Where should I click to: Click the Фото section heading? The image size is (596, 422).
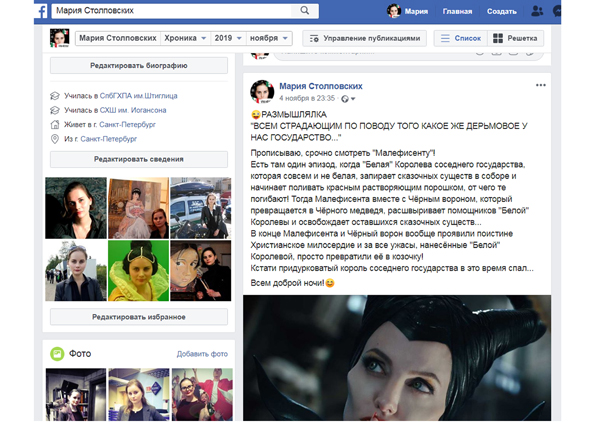click(80, 354)
